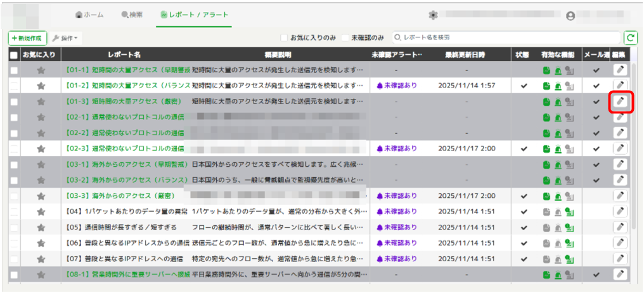Select the 【03-1】海外からのアクセス（早期警戒） checkbox
Image resolution: width=644 pixels, height=293 pixels.
click(14, 165)
